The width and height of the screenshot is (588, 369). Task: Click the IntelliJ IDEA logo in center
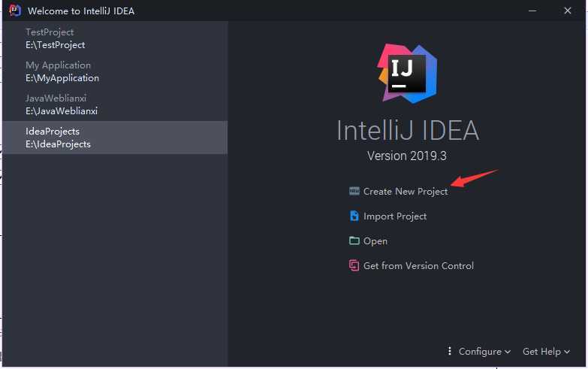click(x=407, y=74)
